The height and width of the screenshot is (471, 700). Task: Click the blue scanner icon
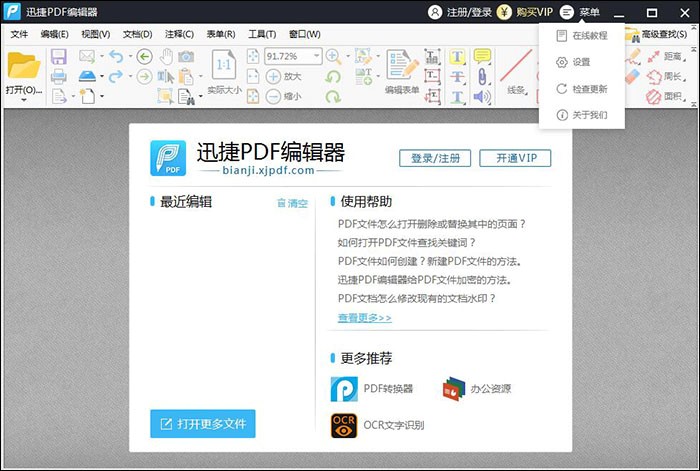pos(87,76)
